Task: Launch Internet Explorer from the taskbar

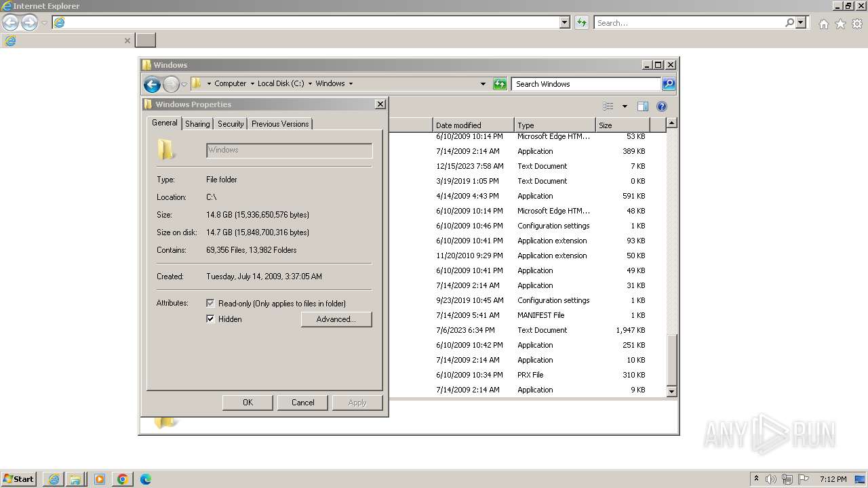Action: point(54,479)
